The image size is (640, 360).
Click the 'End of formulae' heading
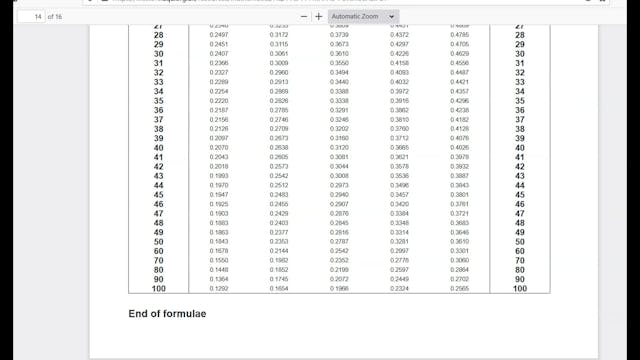[x=167, y=313]
